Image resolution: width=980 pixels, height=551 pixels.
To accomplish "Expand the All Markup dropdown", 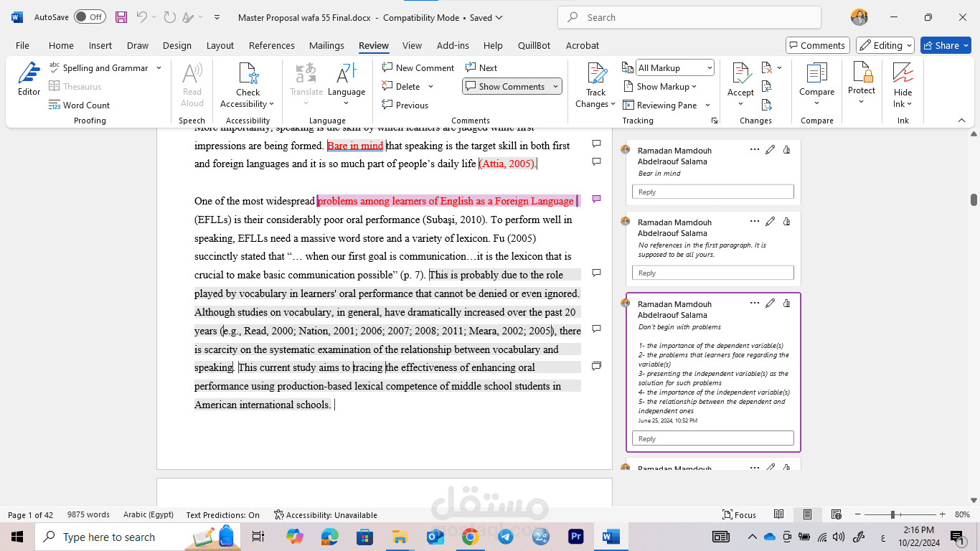I will pos(675,67).
